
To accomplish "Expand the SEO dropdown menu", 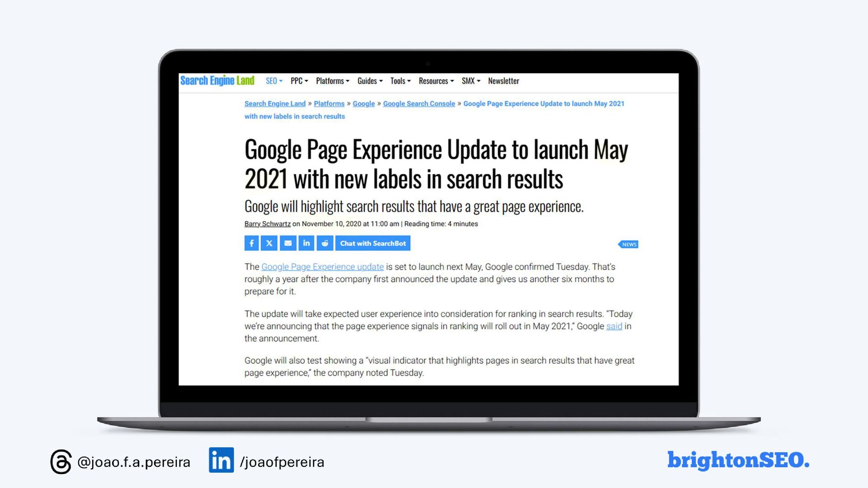I will point(274,81).
